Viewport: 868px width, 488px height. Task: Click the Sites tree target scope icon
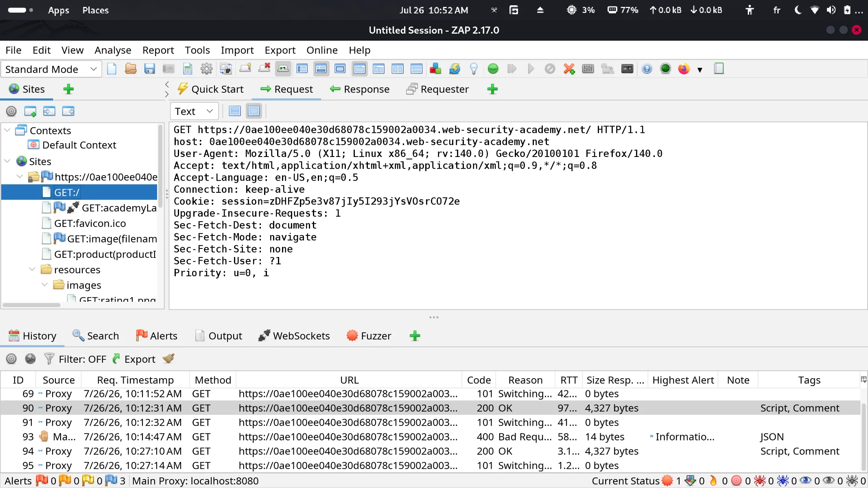[11, 111]
